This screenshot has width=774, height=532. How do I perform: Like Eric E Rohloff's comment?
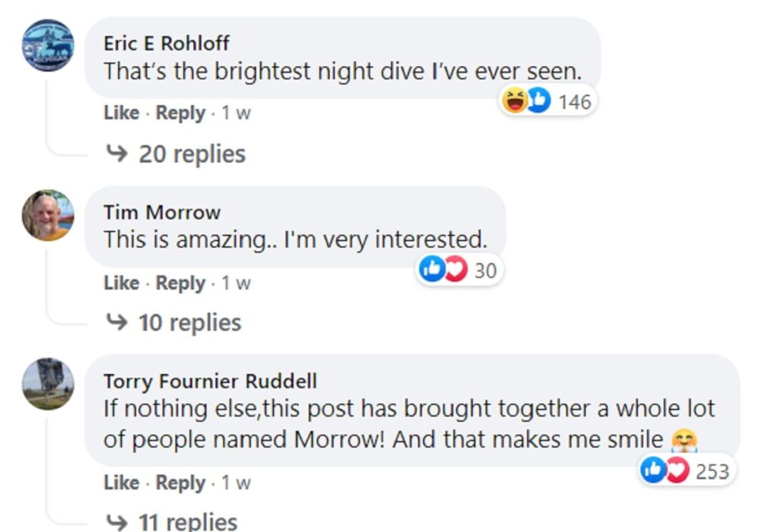tap(121, 113)
